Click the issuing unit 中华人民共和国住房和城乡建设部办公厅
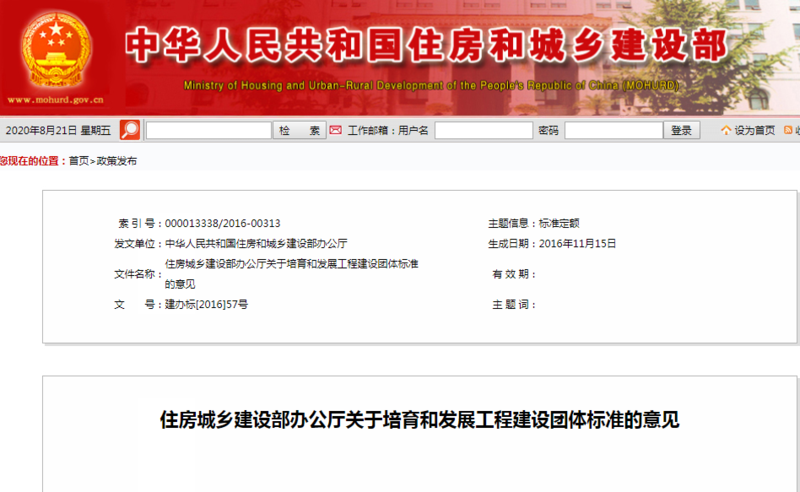The image size is (800, 492). click(256, 243)
